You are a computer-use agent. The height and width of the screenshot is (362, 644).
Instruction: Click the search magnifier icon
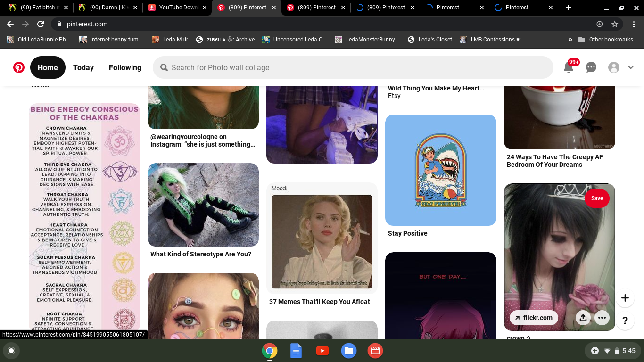pos(164,67)
